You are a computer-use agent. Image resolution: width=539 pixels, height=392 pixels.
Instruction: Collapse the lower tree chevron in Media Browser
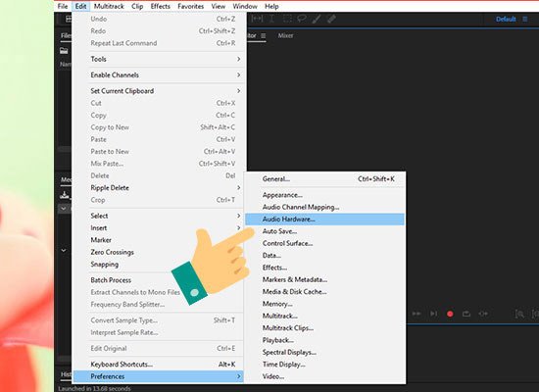tap(64, 250)
